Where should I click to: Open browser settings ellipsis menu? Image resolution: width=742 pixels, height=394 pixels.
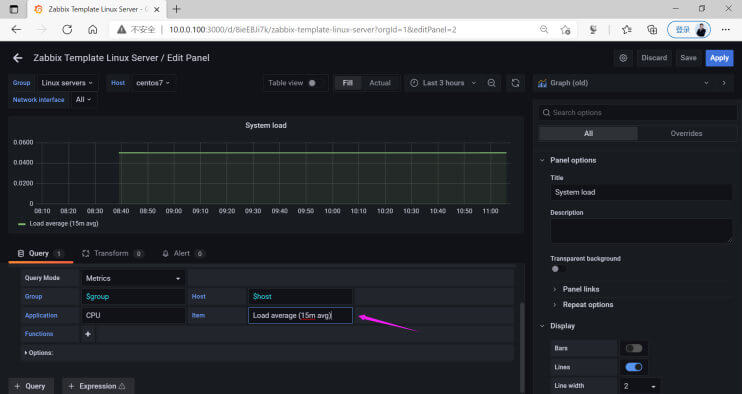[x=725, y=29]
